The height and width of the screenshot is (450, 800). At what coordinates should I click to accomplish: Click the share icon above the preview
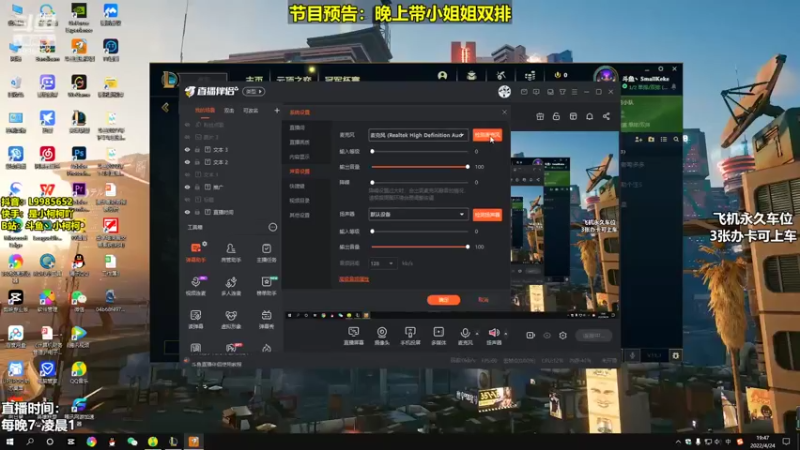tap(606, 116)
